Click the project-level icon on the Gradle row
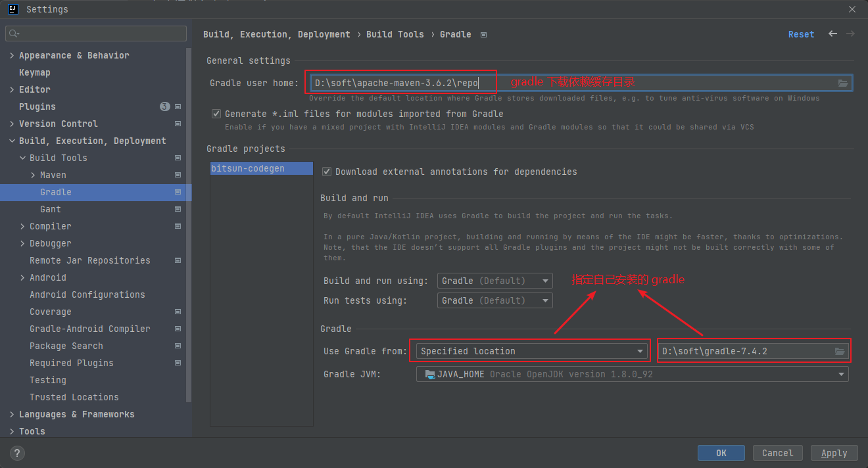Screen dimensions: 868x468 point(178,192)
